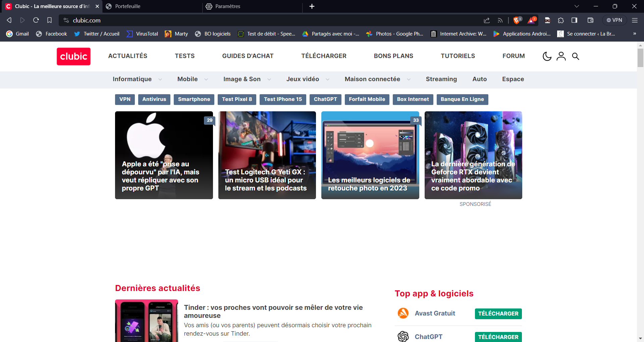Enable the VPN via the VPN pill
The height and width of the screenshot is (342, 644).
pos(614,20)
